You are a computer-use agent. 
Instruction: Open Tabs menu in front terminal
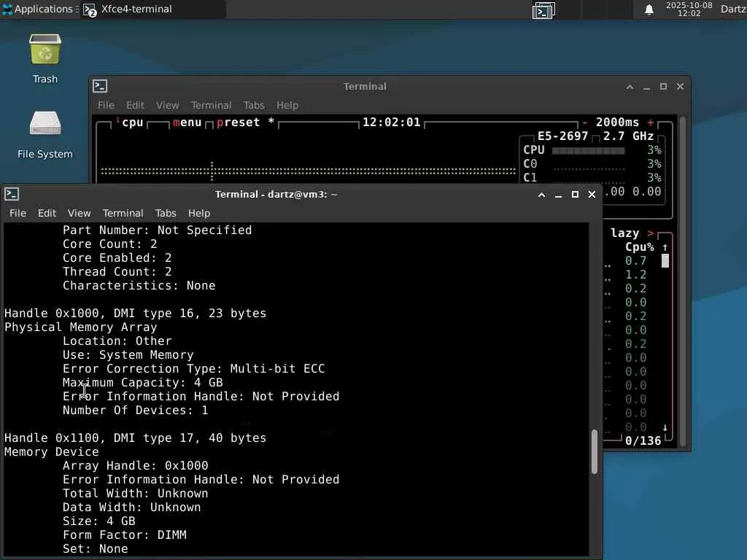pyautogui.click(x=166, y=213)
